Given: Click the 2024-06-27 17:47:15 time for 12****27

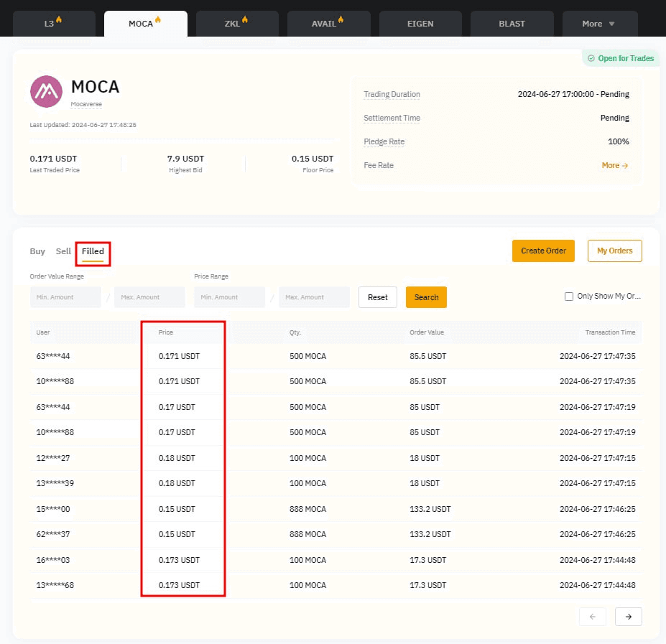Looking at the screenshot, I should [x=597, y=458].
